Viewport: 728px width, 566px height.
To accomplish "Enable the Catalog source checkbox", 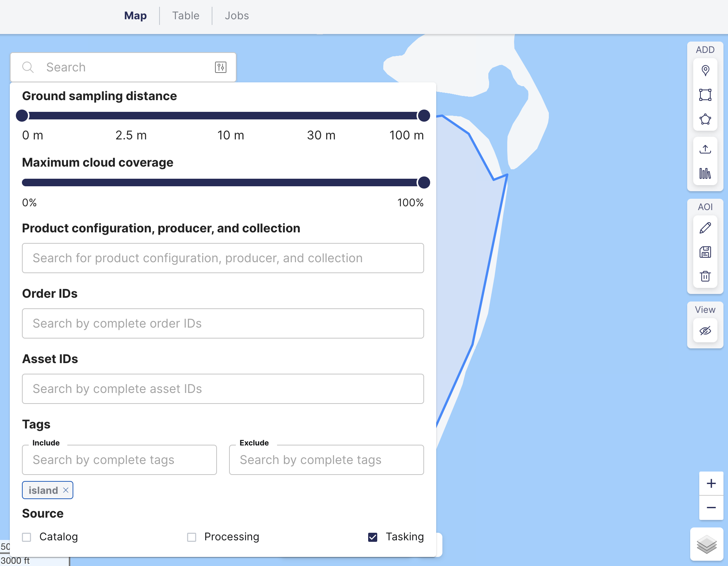I will point(28,537).
